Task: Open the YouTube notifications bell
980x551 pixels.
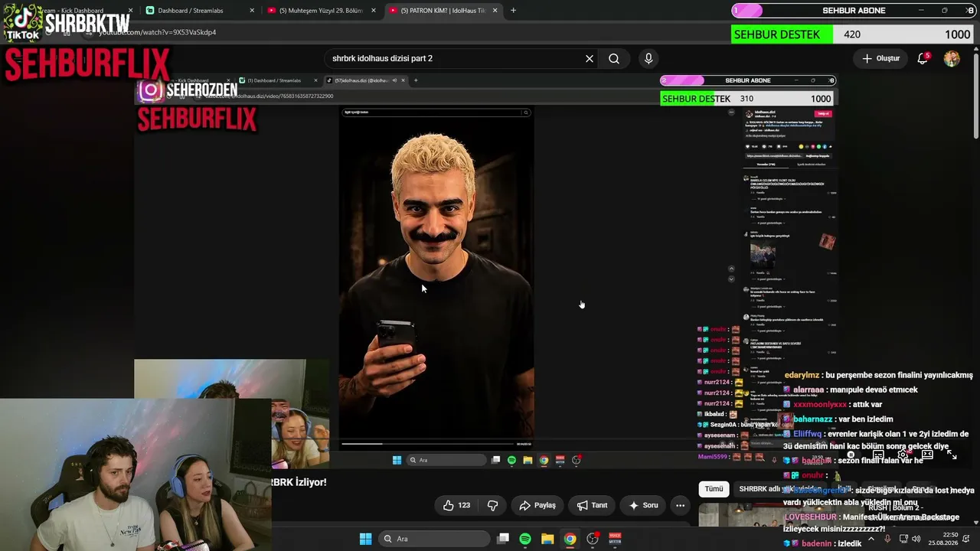Action: point(923,58)
